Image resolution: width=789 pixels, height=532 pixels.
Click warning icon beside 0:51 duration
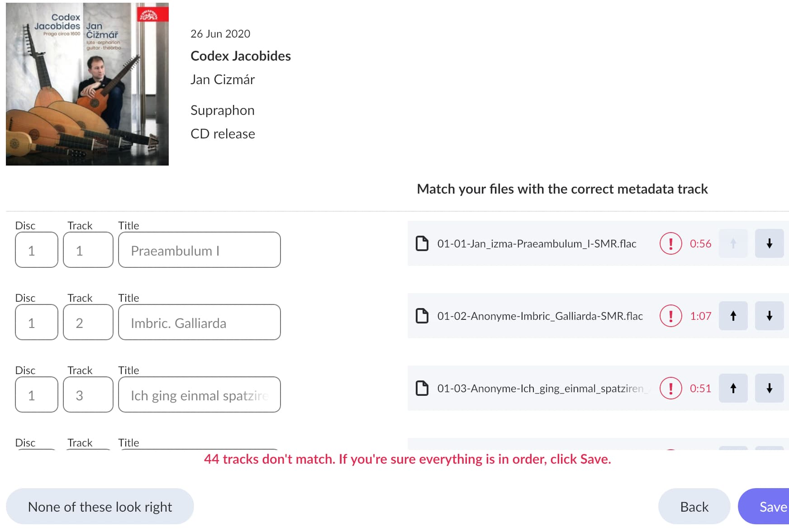670,388
